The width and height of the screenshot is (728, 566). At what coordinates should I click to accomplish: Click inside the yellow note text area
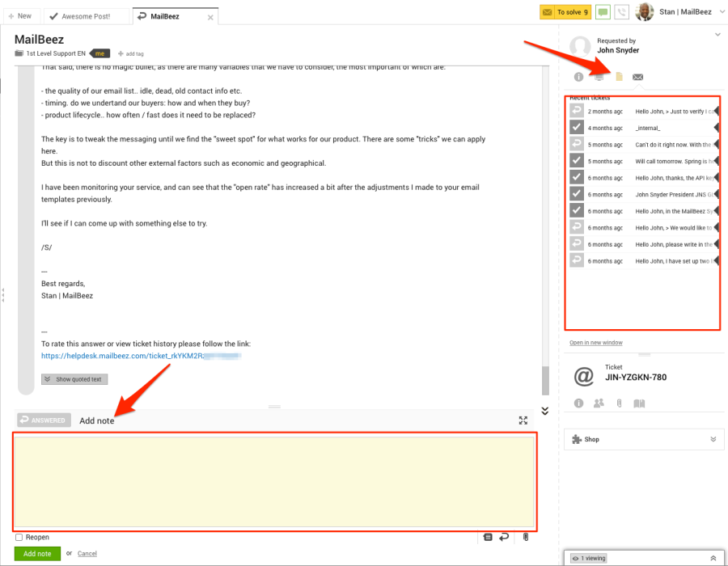point(274,482)
